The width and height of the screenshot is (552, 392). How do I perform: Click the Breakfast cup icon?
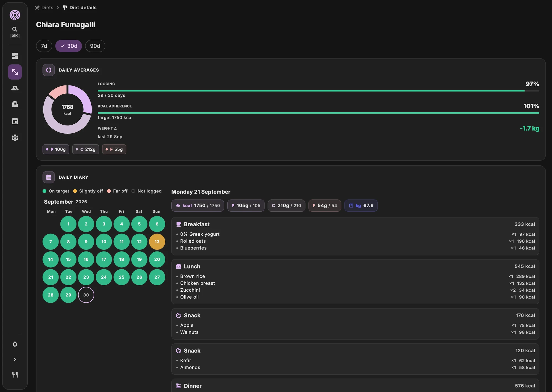[x=179, y=224]
